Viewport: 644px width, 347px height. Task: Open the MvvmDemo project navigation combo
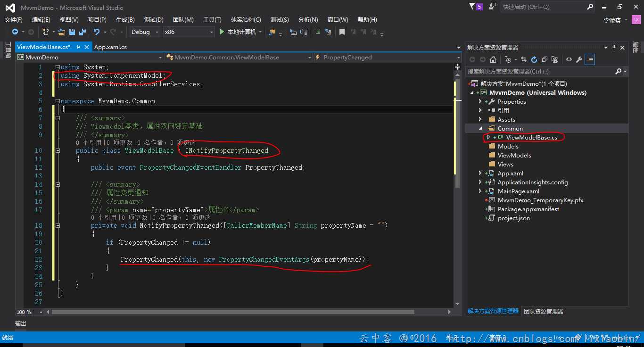point(90,58)
